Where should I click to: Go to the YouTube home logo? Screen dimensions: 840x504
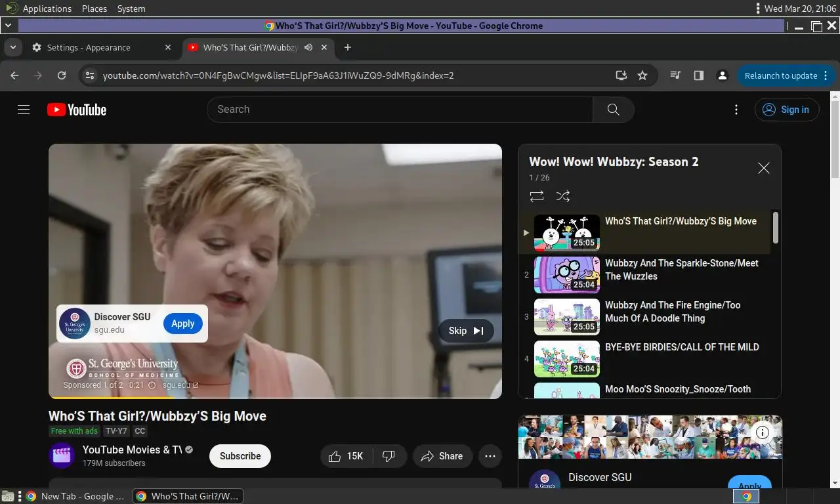[77, 110]
